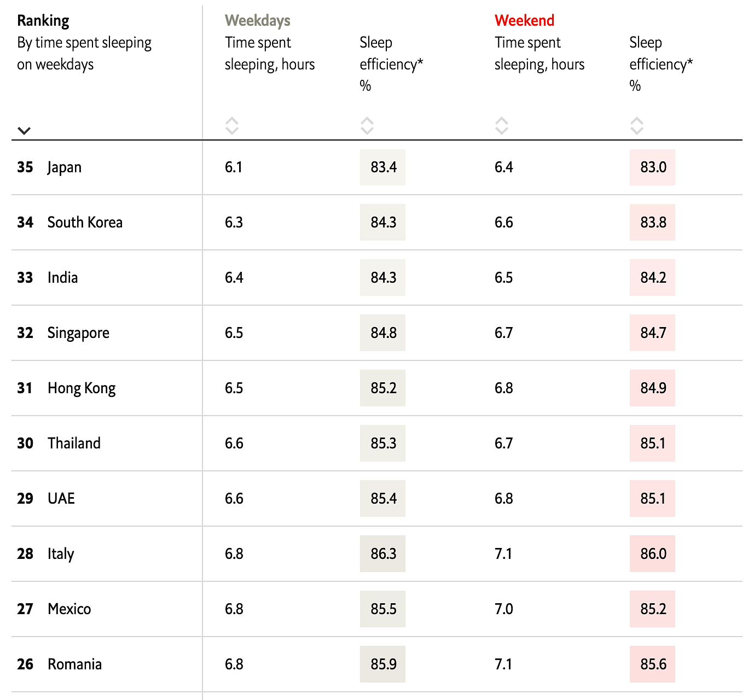The width and height of the screenshot is (754, 700).
Task: Click Romania's weekend efficiency 85.6 cell
Action: pyautogui.click(x=653, y=664)
